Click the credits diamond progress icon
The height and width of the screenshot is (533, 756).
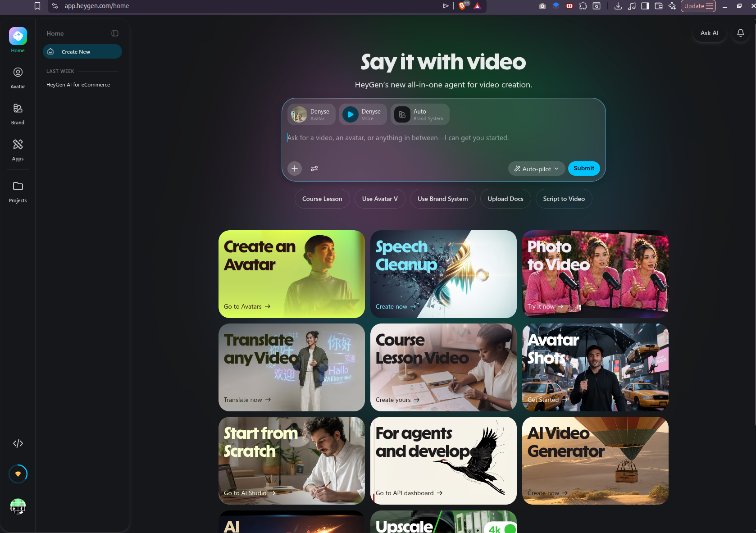[x=18, y=474]
